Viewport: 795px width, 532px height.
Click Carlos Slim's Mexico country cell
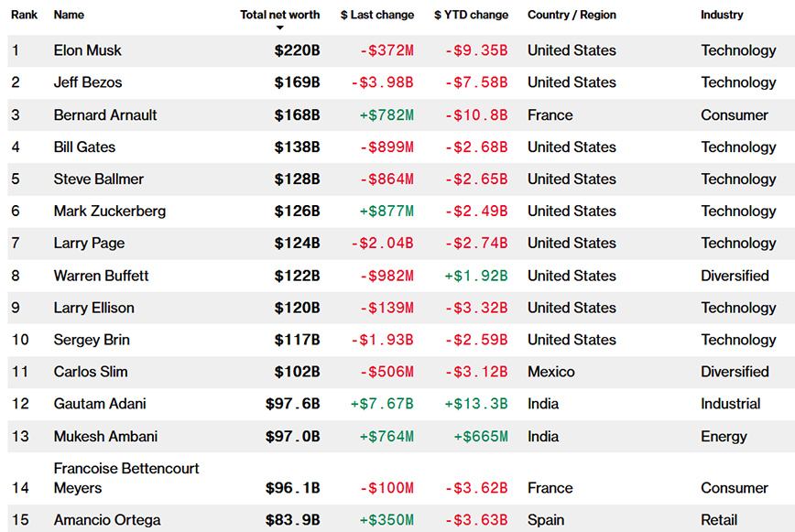pos(551,372)
